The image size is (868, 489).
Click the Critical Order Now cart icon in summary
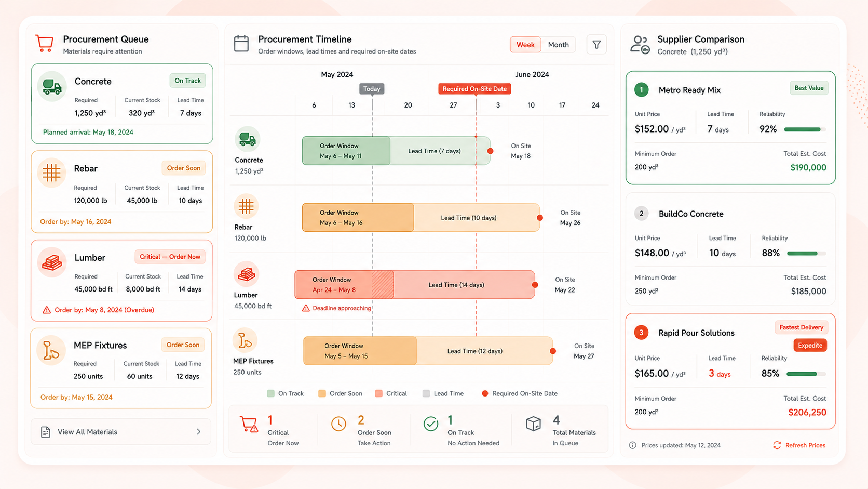click(249, 425)
